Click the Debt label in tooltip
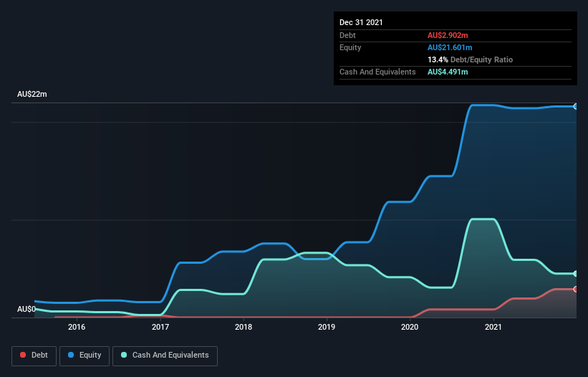This screenshot has height=377, width=588. [347, 35]
